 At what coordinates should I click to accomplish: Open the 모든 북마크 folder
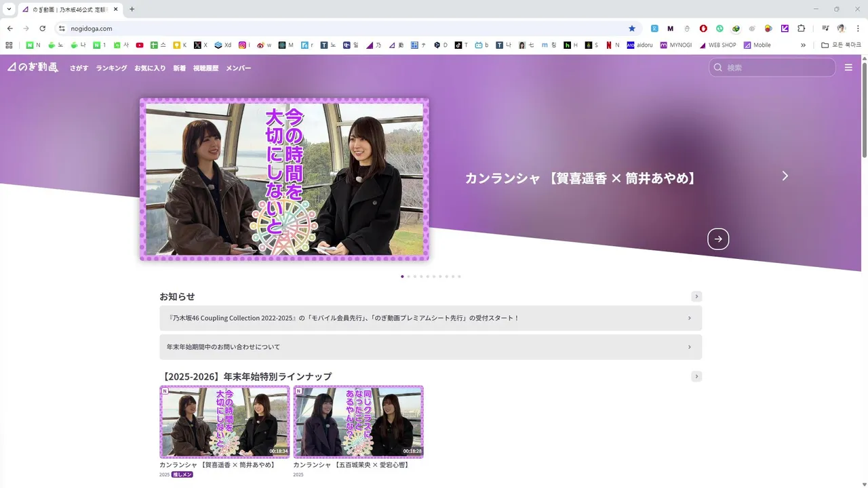(841, 45)
